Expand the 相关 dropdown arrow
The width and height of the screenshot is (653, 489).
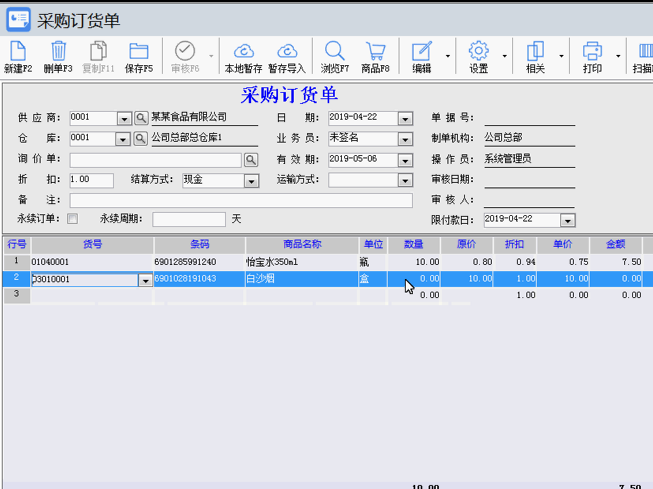click(561, 56)
